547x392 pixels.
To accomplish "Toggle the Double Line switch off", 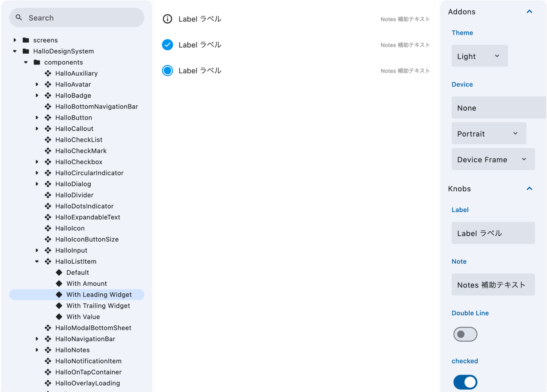I will [465, 334].
